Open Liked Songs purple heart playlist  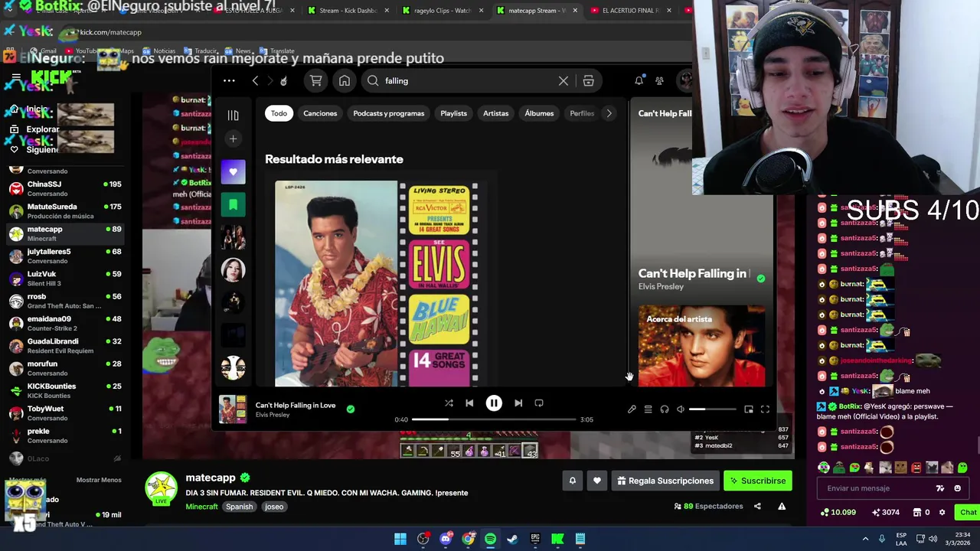(233, 171)
